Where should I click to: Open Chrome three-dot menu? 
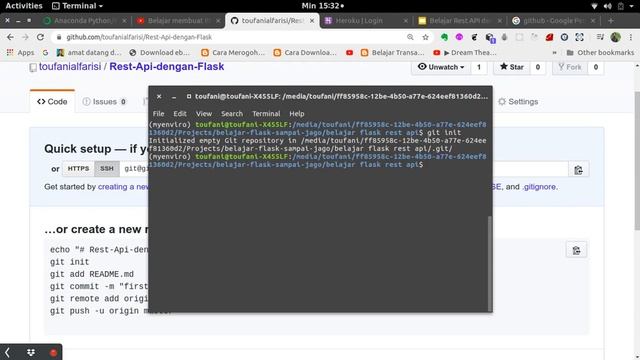(631, 37)
